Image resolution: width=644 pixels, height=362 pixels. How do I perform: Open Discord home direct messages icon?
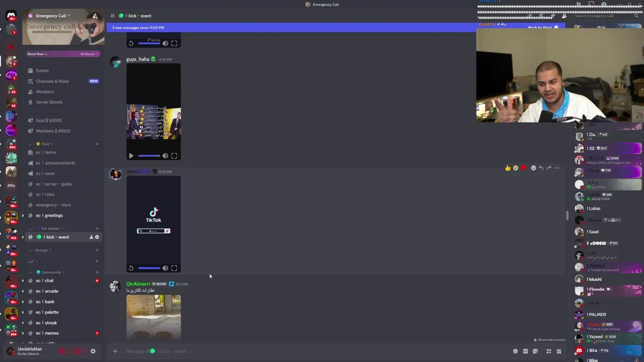tap(11, 16)
